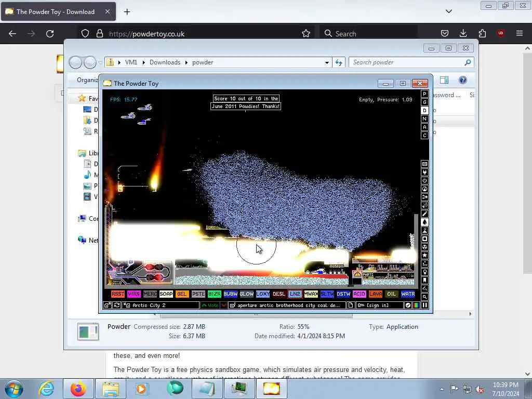Open the Sensors gauge icon category
The image size is (532, 399).
click(x=424, y=189)
